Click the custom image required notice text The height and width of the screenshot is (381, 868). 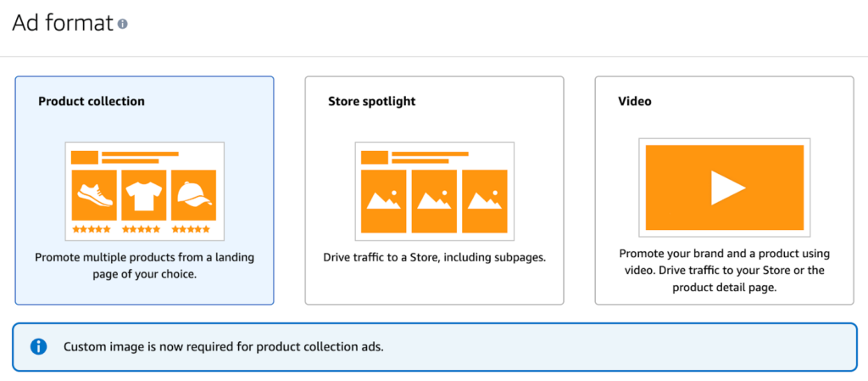click(224, 347)
